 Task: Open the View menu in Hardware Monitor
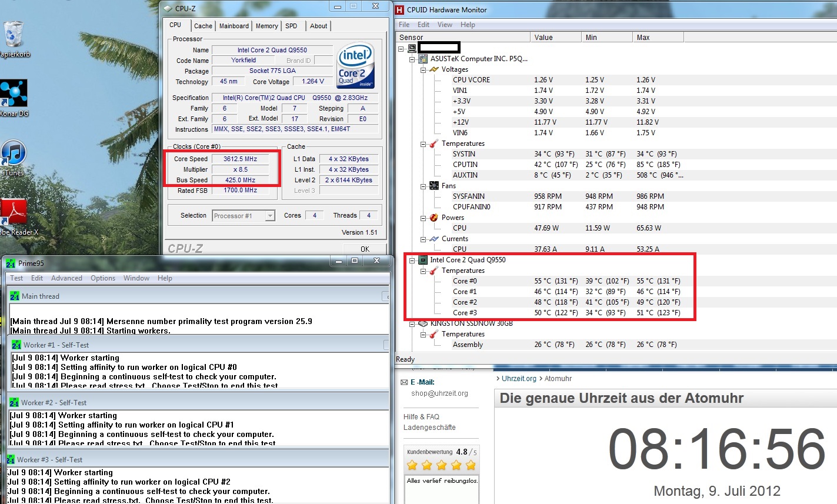445,25
